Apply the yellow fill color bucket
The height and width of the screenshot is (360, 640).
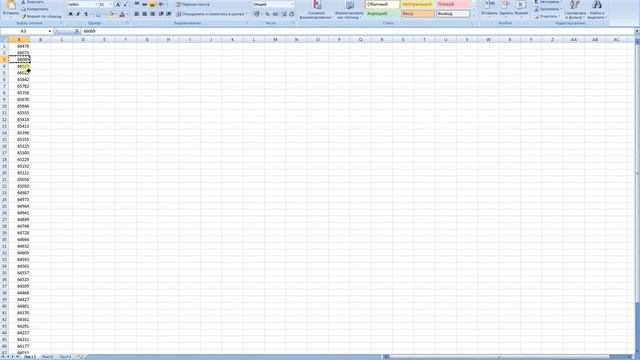point(111,14)
